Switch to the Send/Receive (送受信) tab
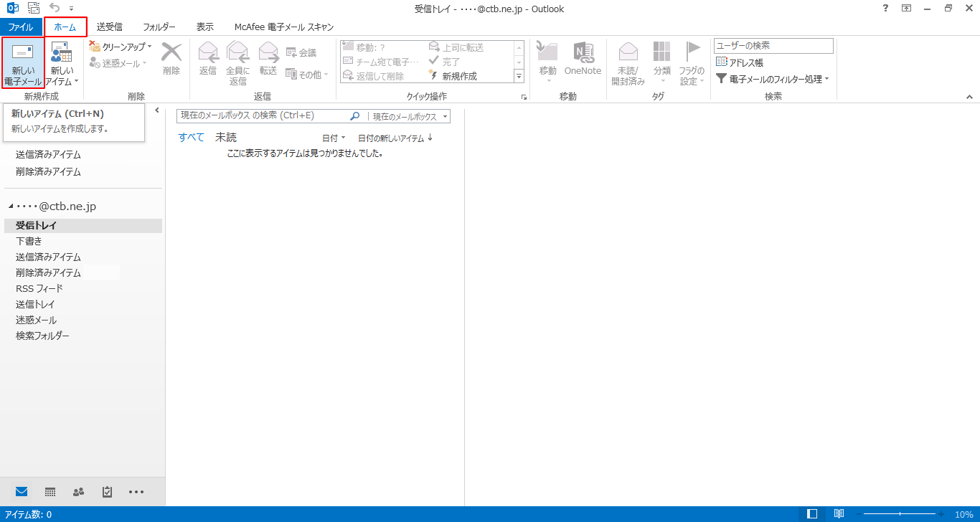The image size is (980, 522). click(x=109, y=27)
